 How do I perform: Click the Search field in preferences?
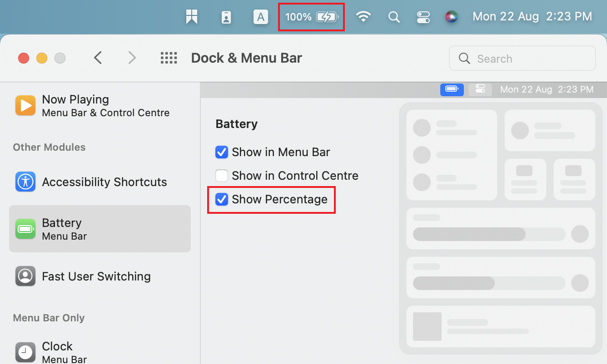[522, 59]
